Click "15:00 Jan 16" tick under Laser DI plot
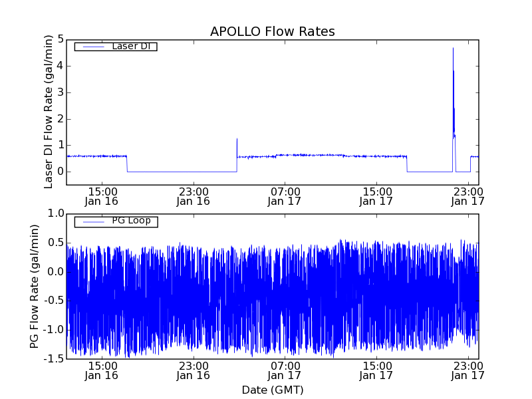 [102, 196]
